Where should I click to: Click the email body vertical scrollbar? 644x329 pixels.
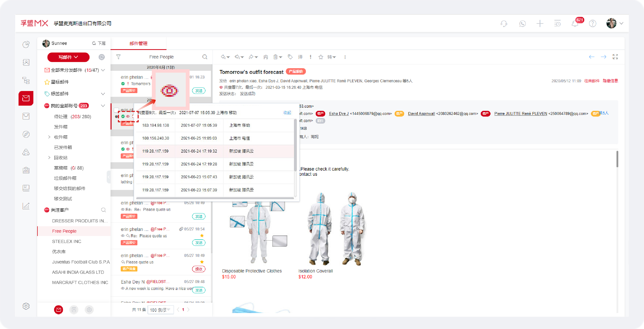617,159
